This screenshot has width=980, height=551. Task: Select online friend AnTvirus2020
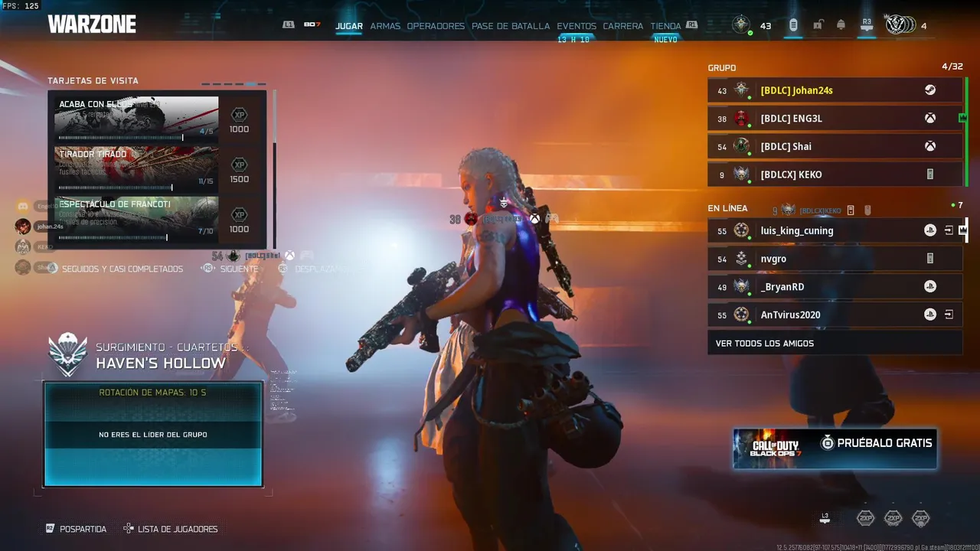tap(835, 315)
